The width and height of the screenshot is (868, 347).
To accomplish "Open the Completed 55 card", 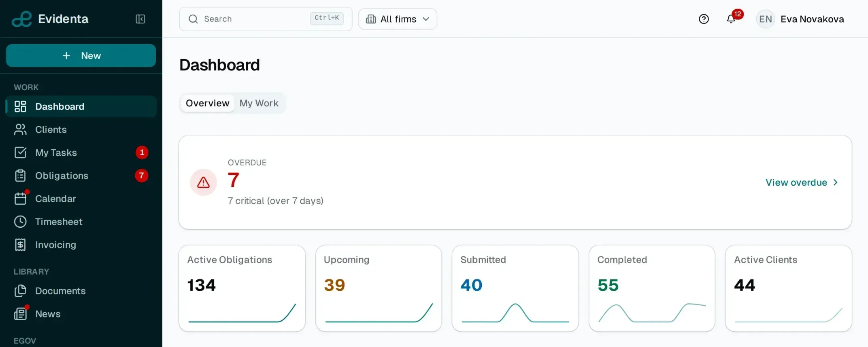I will click(x=652, y=288).
